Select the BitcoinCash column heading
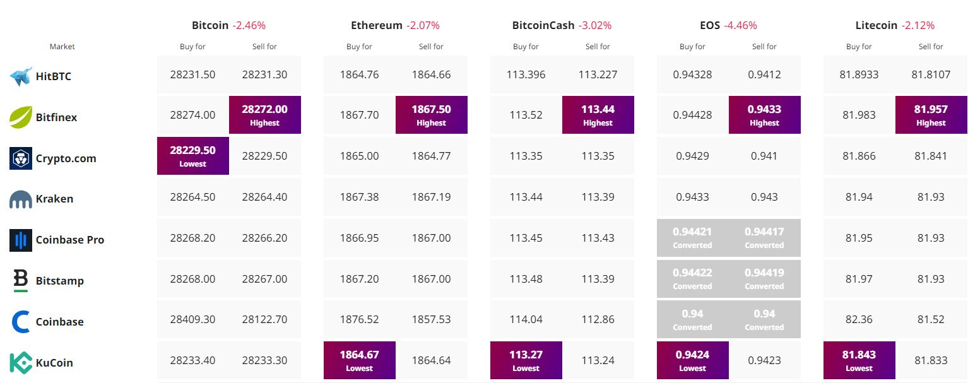This screenshot has width=980, height=383. (x=543, y=26)
